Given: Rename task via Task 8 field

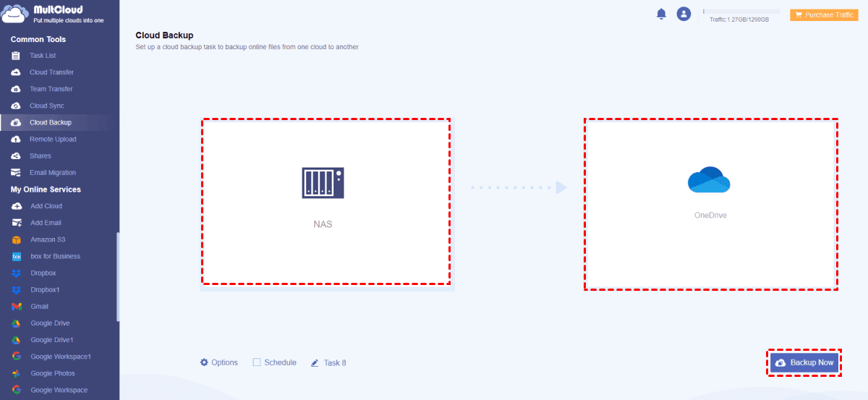Looking at the screenshot, I should 335,362.
